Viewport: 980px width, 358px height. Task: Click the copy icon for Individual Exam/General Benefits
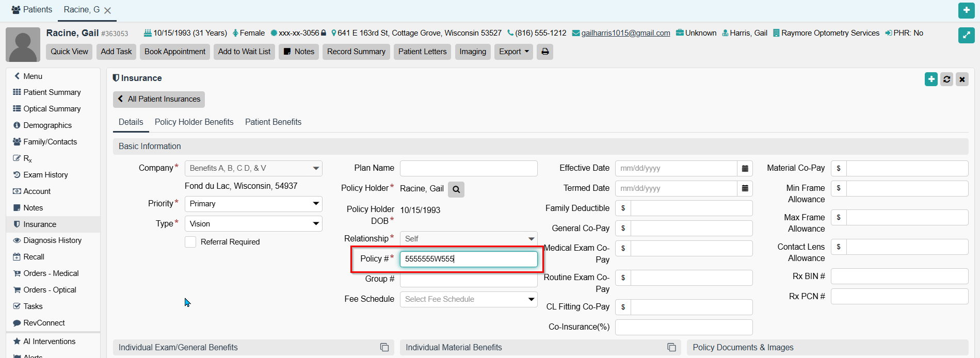[x=384, y=348]
